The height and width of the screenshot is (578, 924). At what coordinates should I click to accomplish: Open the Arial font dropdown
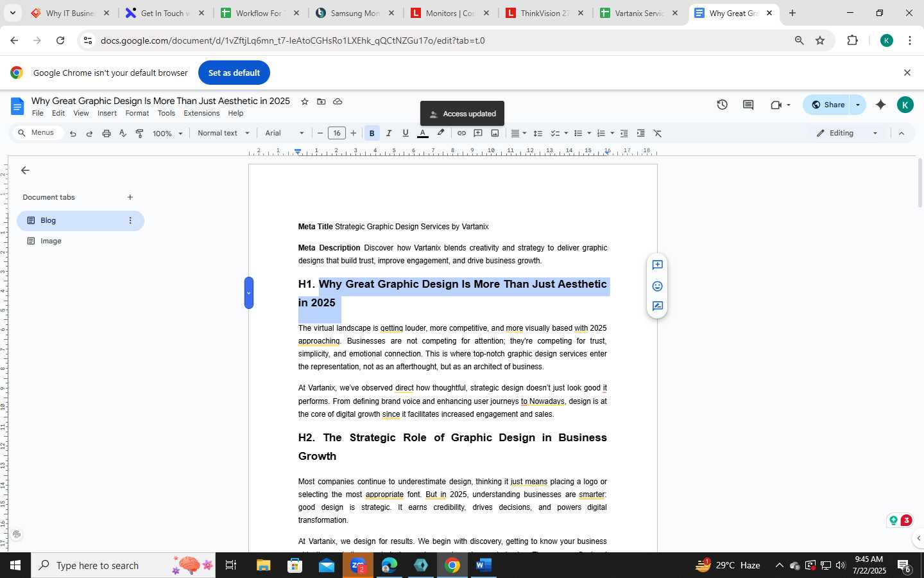point(285,134)
